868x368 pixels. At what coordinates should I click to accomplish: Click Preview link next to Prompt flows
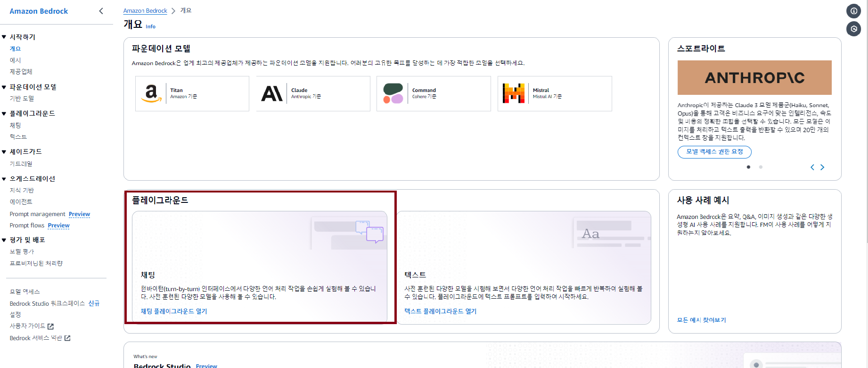58,226
